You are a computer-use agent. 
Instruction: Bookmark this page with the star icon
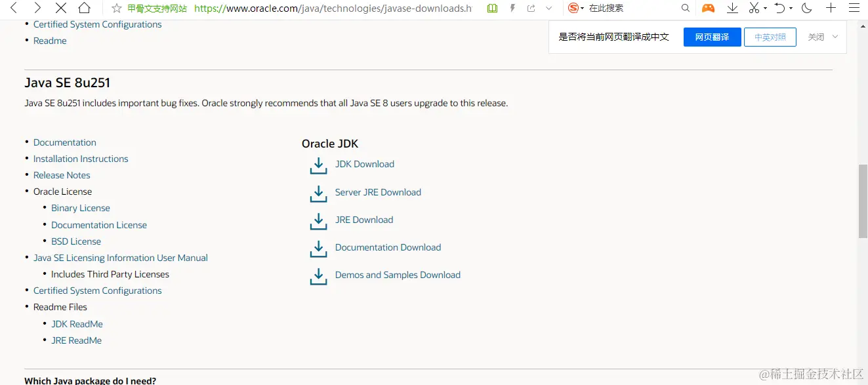(x=116, y=9)
